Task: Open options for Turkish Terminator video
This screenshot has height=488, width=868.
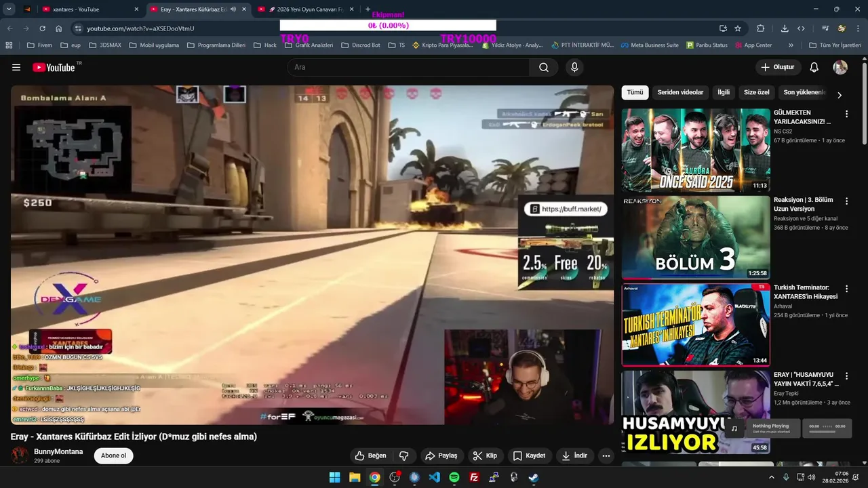Action: (x=846, y=289)
